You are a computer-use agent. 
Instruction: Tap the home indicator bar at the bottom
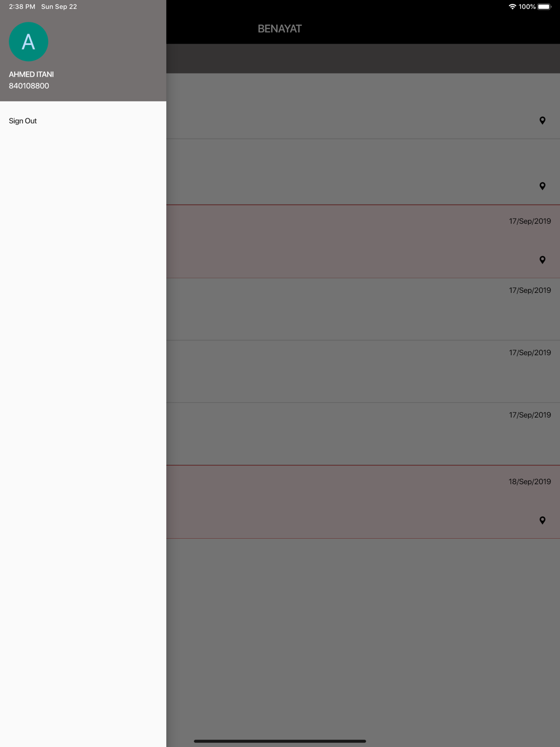point(280,741)
